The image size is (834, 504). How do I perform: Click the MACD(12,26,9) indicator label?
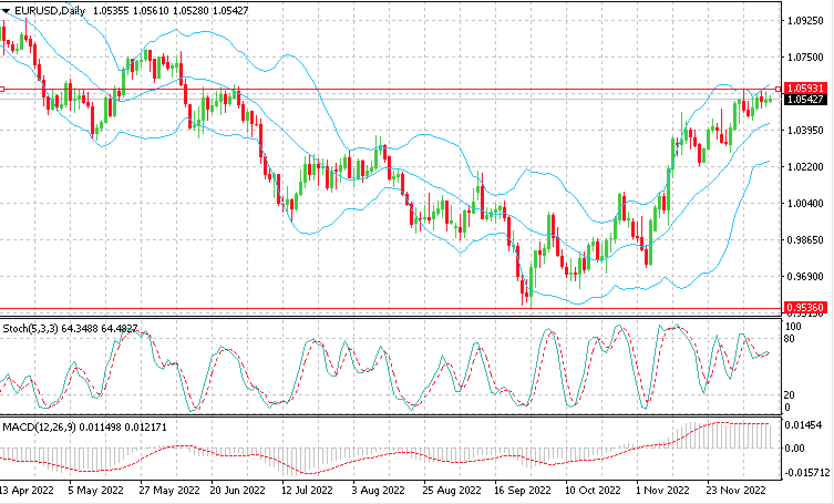coord(39,427)
